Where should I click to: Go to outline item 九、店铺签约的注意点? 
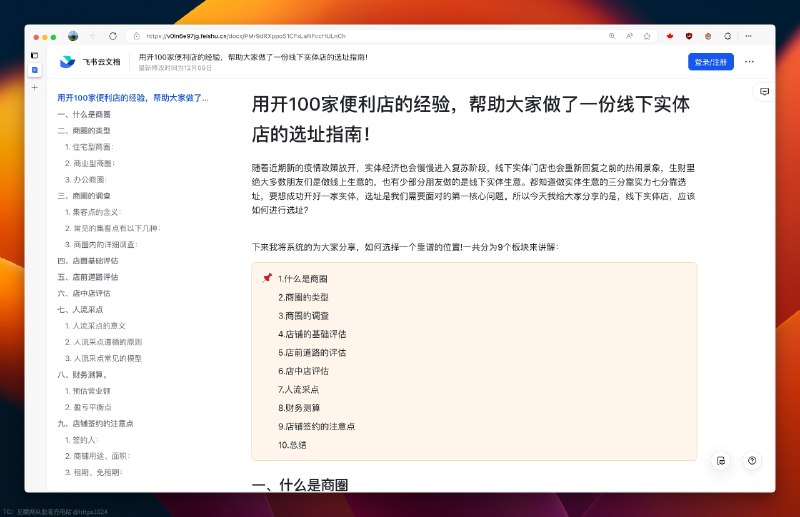(95, 423)
